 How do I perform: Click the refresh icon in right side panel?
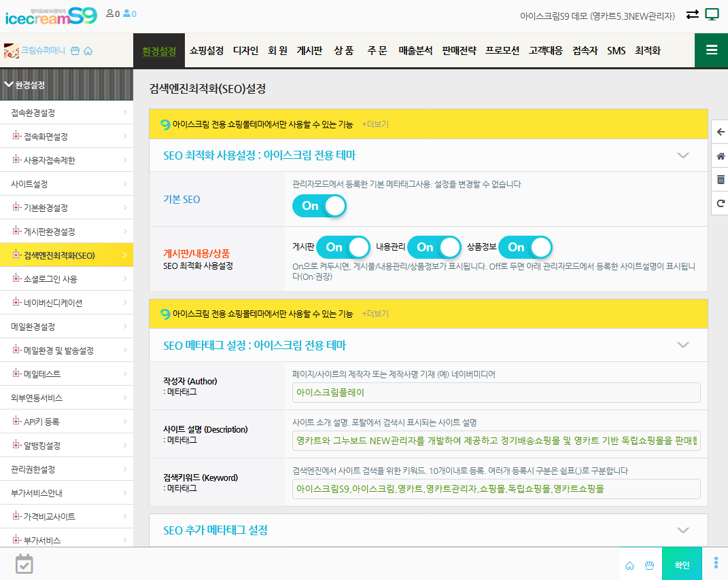pyautogui.click(x=721, y=203)
